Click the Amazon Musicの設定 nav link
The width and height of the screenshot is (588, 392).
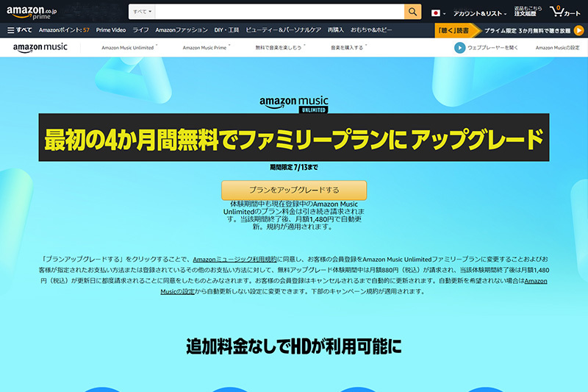[x=557, y=48]
